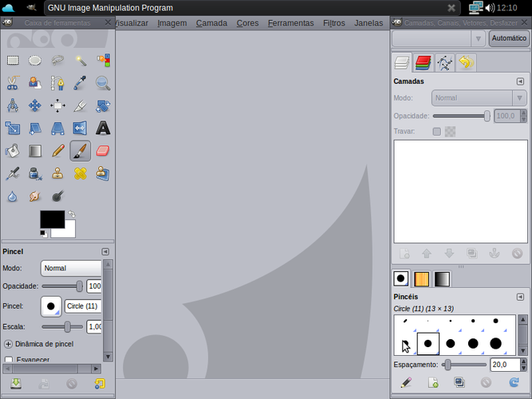532x399 pixels.
Task: Pick the Rotate tool
Action: pyautogui.click(x=103, y=105)
